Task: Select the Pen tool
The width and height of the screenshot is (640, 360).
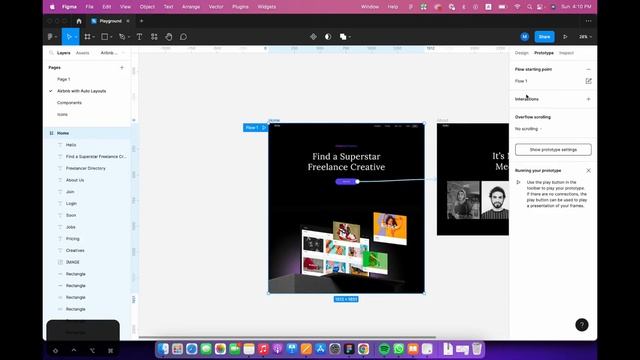Action: tap(122, 37)
